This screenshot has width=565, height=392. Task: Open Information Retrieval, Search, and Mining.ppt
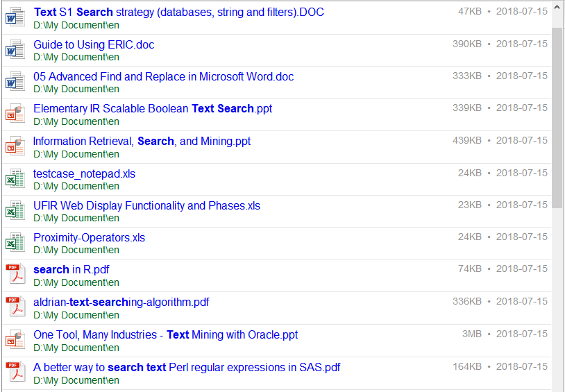142,141
